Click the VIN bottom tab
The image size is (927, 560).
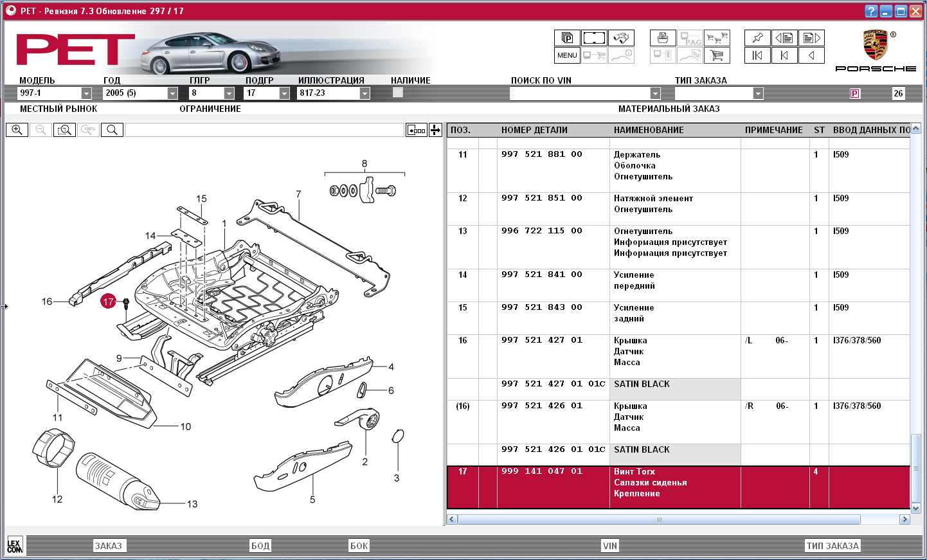pyautogui.click(x=610, y=546)
